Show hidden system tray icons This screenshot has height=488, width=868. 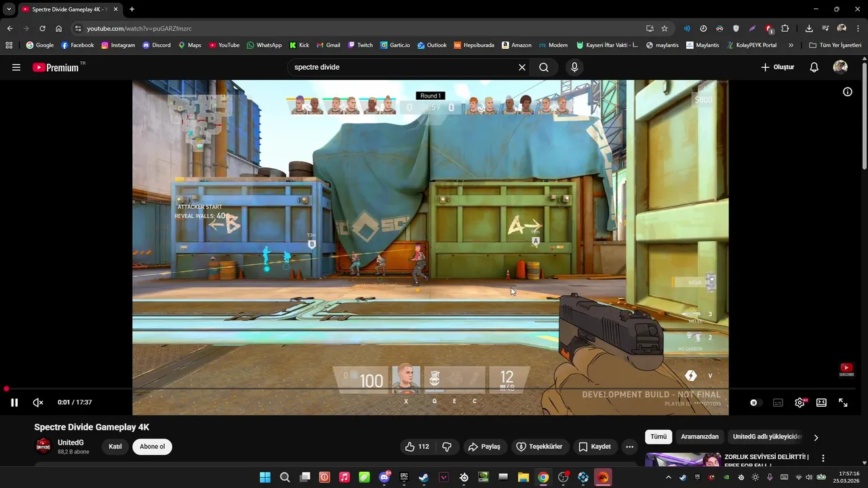668,477
